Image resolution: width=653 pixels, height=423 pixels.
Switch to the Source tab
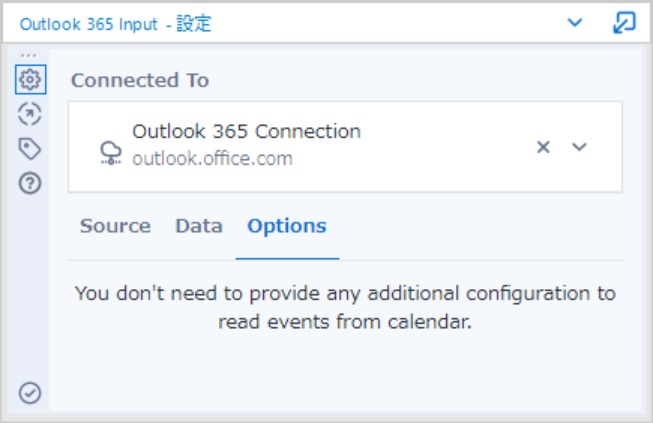tap(115, 226)
